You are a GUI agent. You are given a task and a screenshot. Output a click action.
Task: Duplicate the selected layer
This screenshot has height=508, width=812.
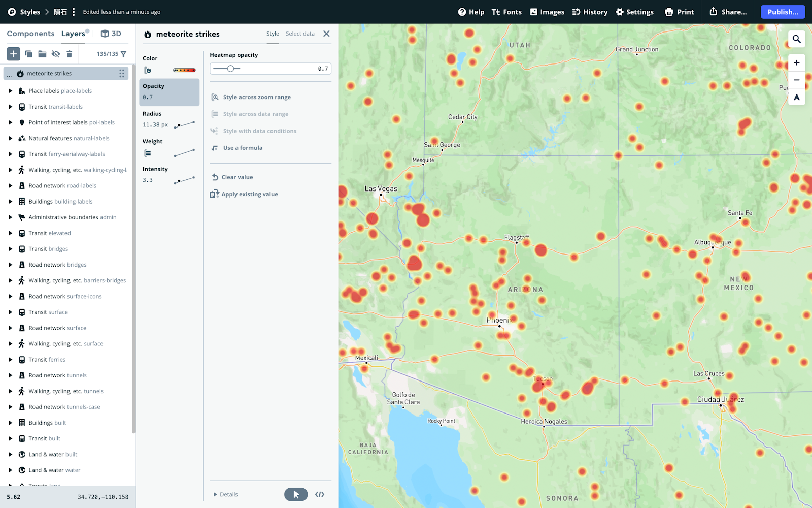[x=28, y=54]
